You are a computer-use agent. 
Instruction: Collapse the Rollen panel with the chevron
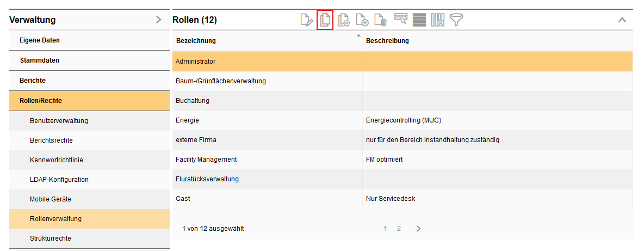(x=622, y=20)
